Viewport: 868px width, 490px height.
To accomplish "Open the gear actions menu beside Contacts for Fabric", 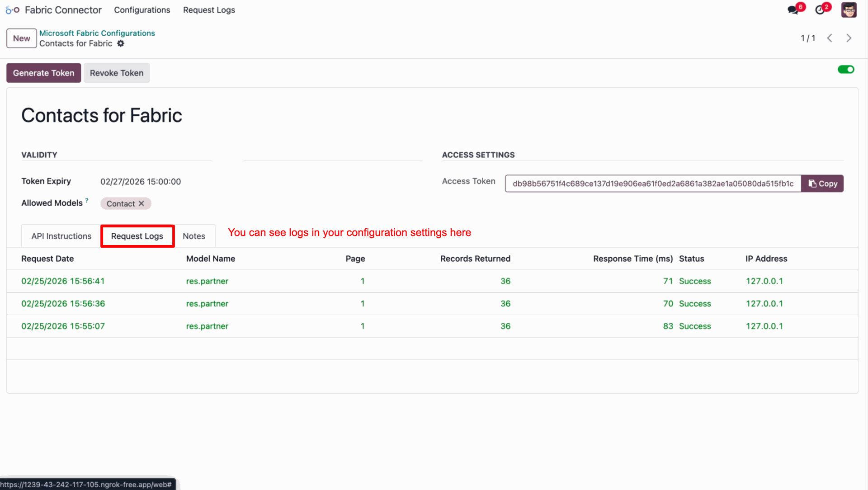I will click(121, 44).
